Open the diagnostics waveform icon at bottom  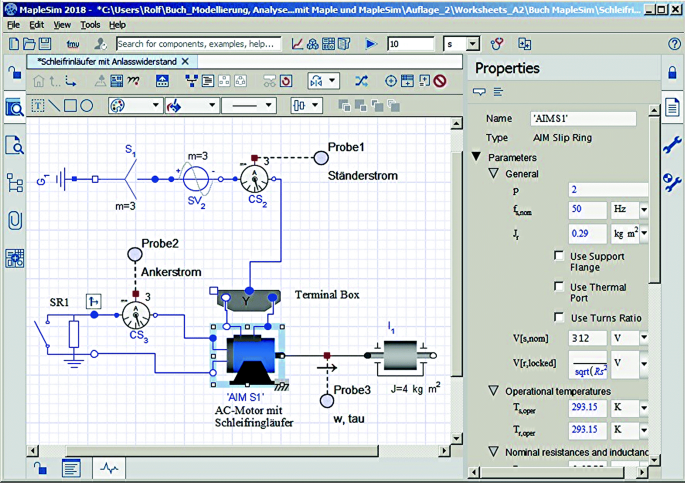(x=109, y=469)
